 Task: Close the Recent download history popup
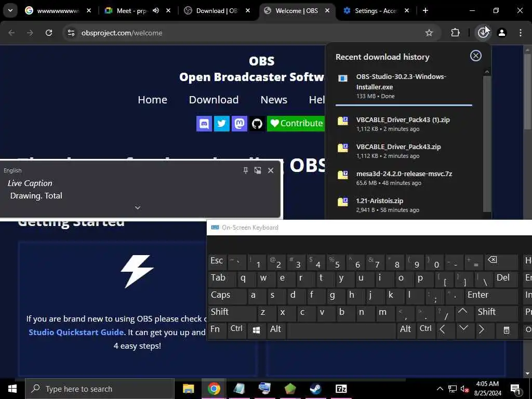coord(476,56)
